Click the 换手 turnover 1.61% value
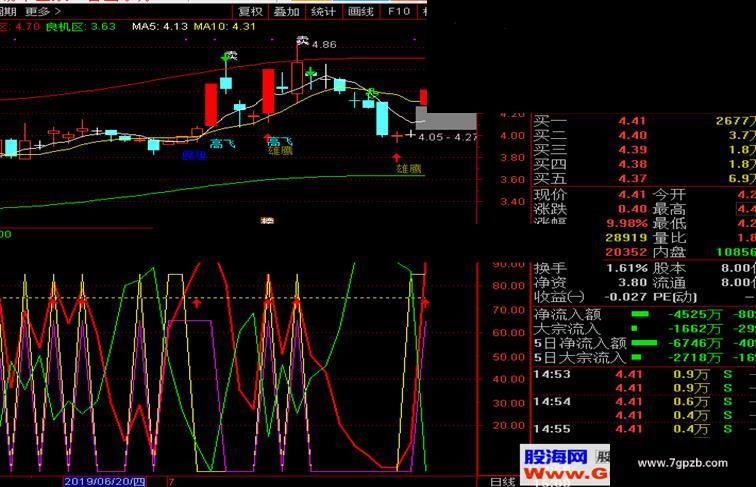 tap(627, 268)
